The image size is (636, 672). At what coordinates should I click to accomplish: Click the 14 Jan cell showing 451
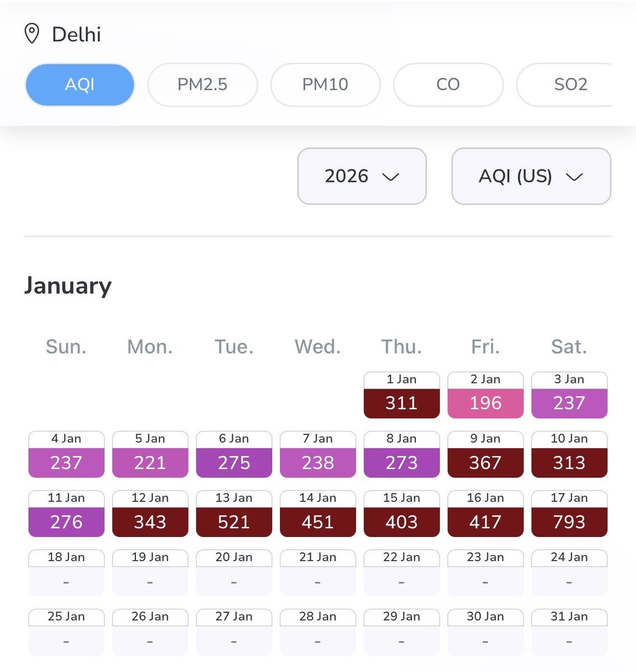click(317, 514)
